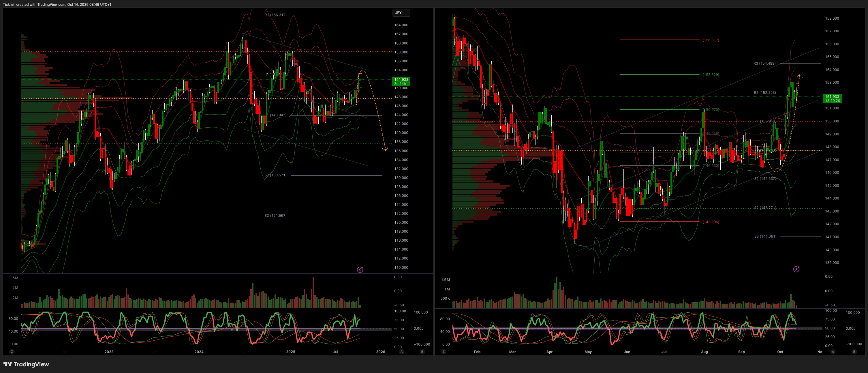This screenshot has width=868, height=373.
Task: Select the S3 (121.567) pivot label
Action: click(275, 215)
